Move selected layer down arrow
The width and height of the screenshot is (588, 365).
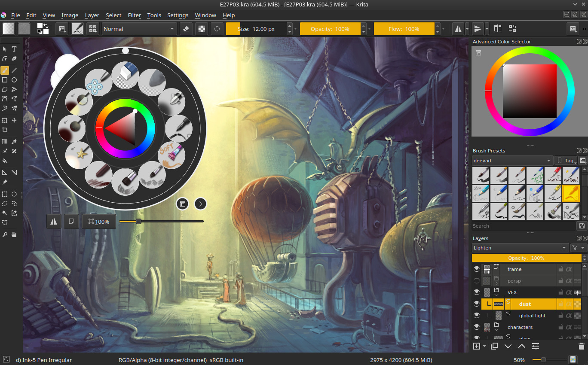tap(508, 346)
